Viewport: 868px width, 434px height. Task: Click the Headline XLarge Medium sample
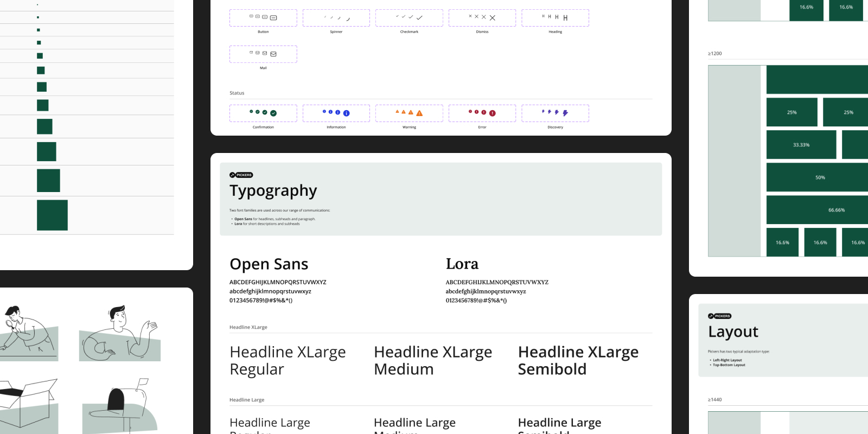[433, 361]
